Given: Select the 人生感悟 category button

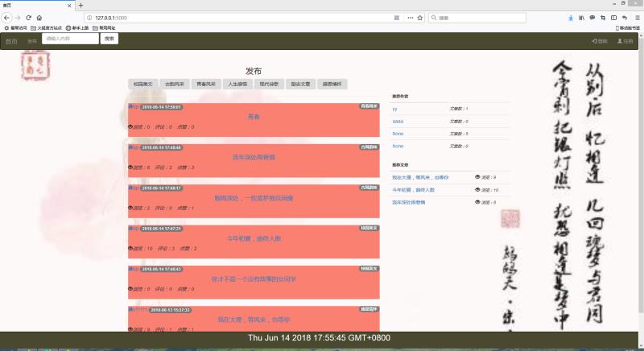Looking at the screenshot, I should coord(237,85).
